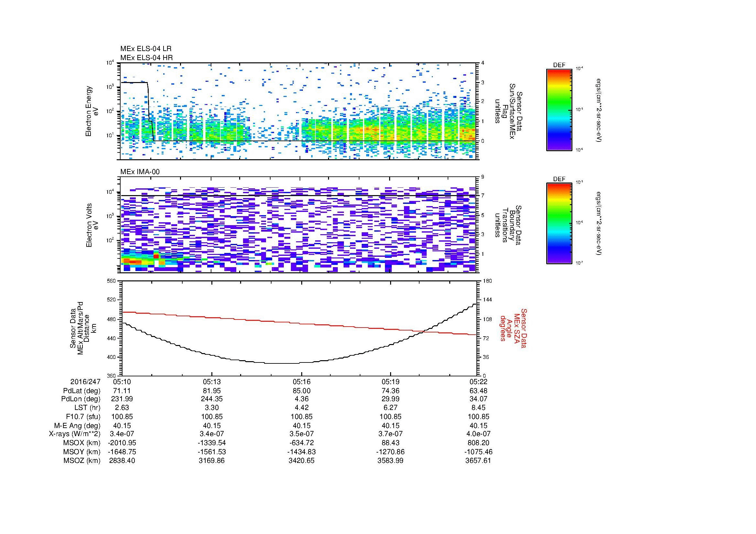This screenshot has height=534, width=756.
Task: Click the upper DEF color bar
Action: point(559,110)
